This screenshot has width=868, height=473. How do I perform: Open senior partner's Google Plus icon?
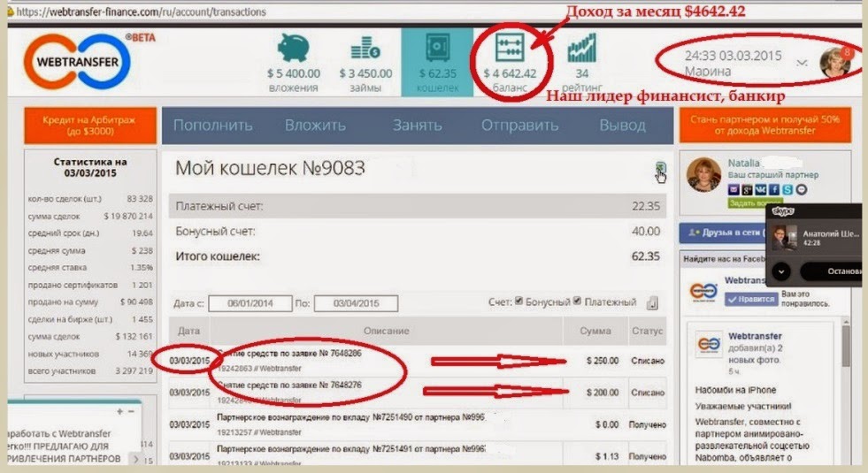[x=748, y=190]
